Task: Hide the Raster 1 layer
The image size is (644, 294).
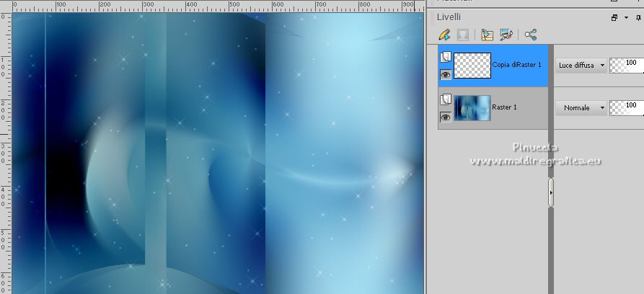Action: (x=446, y=117)
